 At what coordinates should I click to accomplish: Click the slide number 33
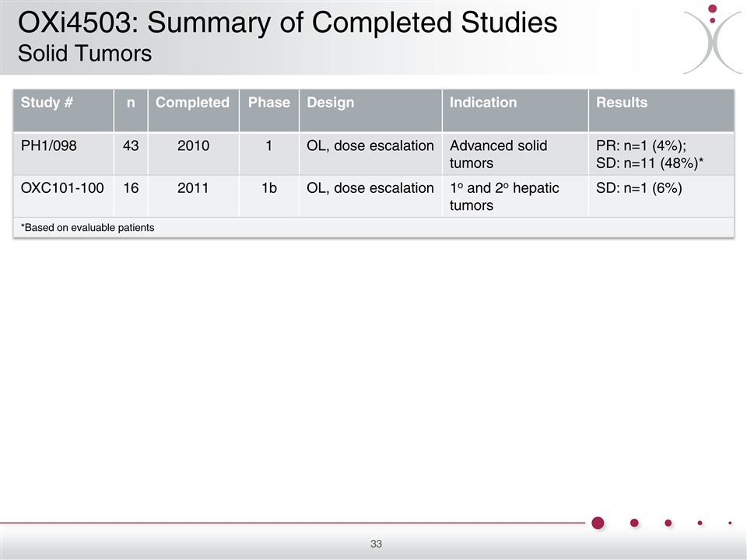(376, 544)
